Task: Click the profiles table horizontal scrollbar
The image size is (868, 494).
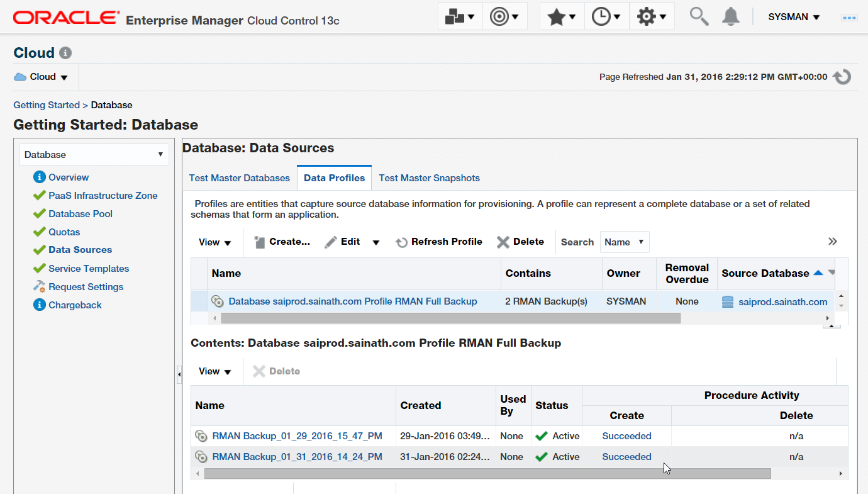Action: tap(451, 318)
